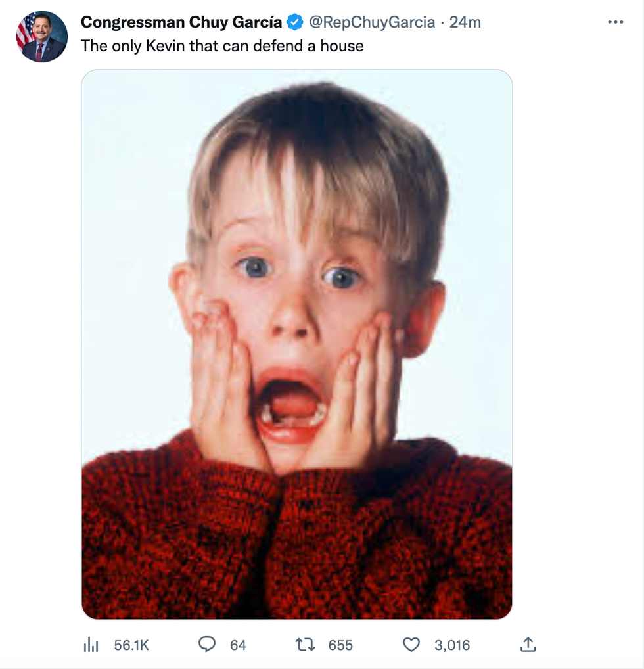This screenshot has width=644, height=669.
Task: Click the word 'house' in tweet text
Action: pyautogui.click(x=341, y=46)
